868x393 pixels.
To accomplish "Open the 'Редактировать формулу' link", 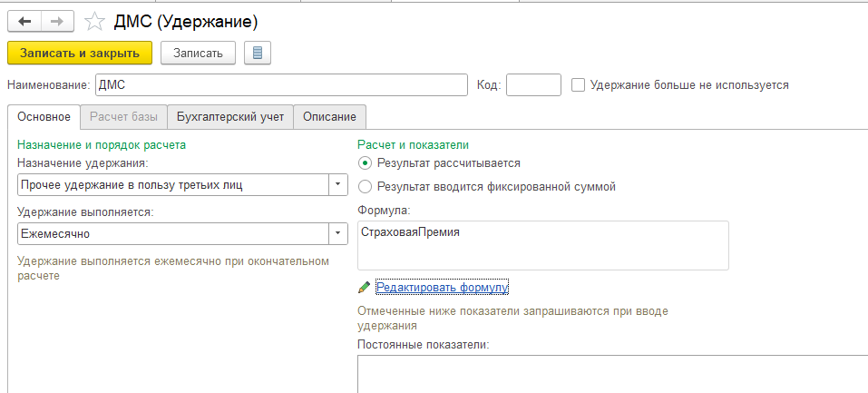I will pyautogui.click(x=441, y=287).
